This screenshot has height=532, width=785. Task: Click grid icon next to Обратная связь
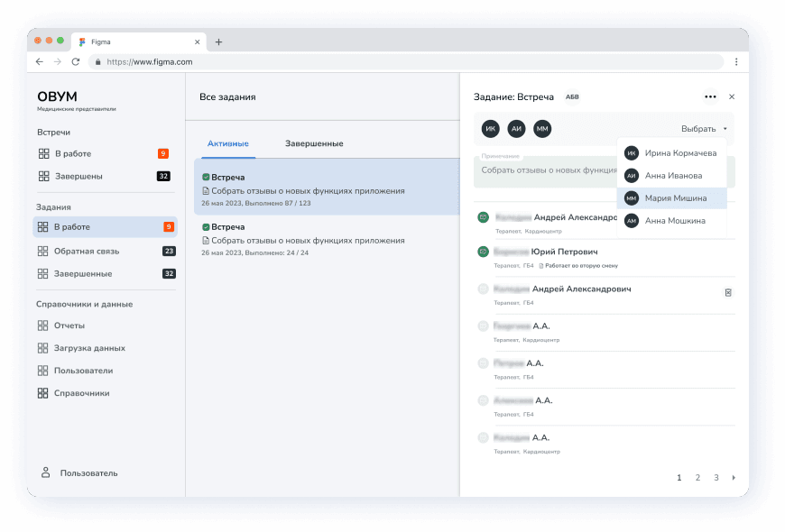[43, 252]
